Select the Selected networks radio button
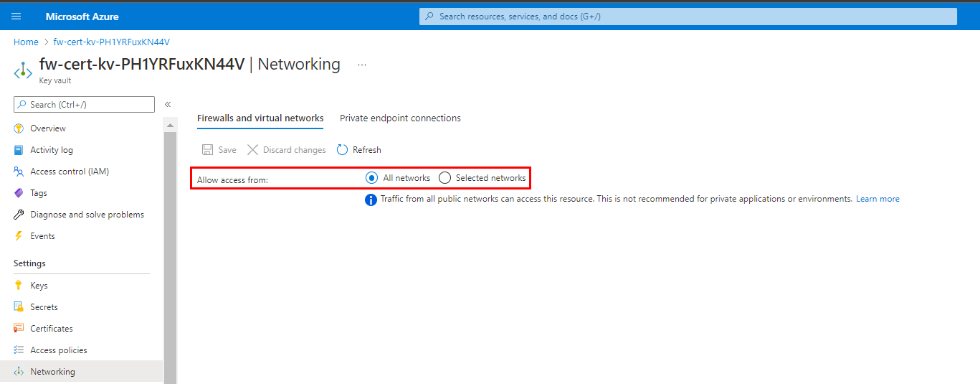980x384 pixels. coord(444,178)
